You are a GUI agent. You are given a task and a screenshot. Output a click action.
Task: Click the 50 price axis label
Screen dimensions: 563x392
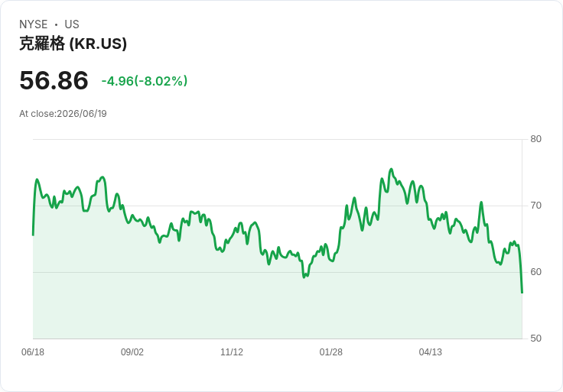click(535, 339)
